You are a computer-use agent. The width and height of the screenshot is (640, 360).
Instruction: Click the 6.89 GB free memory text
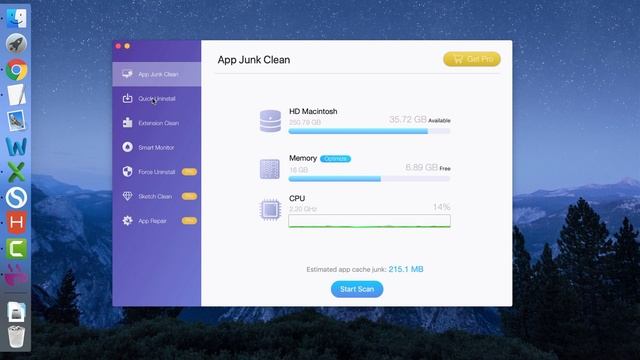pyautogui.click(x=428, y=167)
